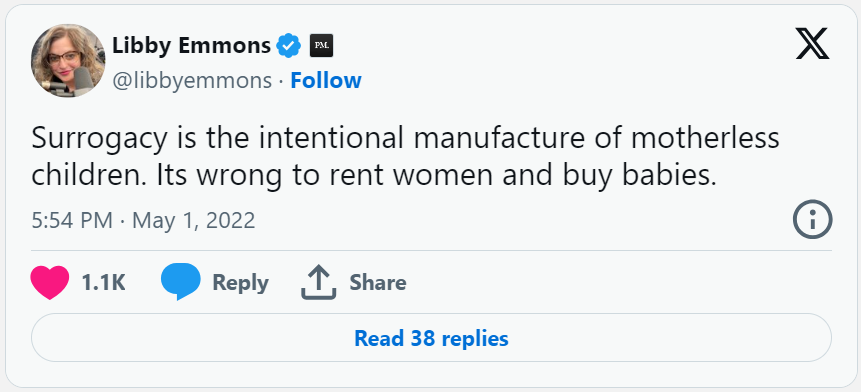This screenshot has width=861, height=392.
Task: Open the circled info icon beside the timestamp
Action: [x=813, y=219]
